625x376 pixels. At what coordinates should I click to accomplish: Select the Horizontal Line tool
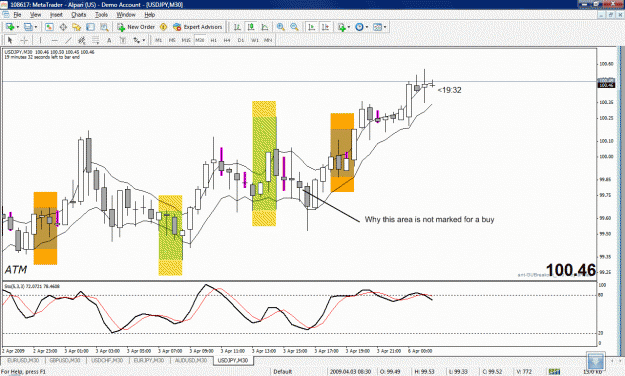[55, 40]
